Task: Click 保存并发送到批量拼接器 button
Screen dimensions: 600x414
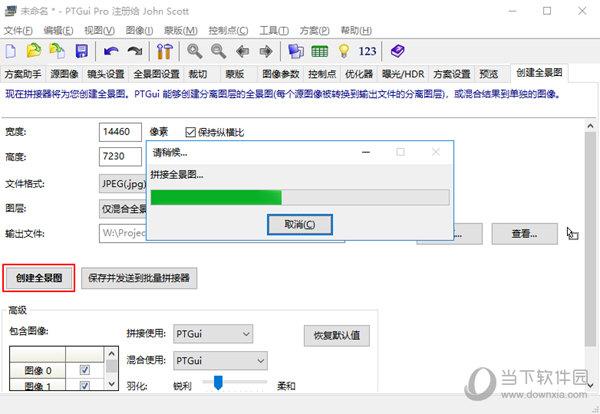Action: [139, 278]
